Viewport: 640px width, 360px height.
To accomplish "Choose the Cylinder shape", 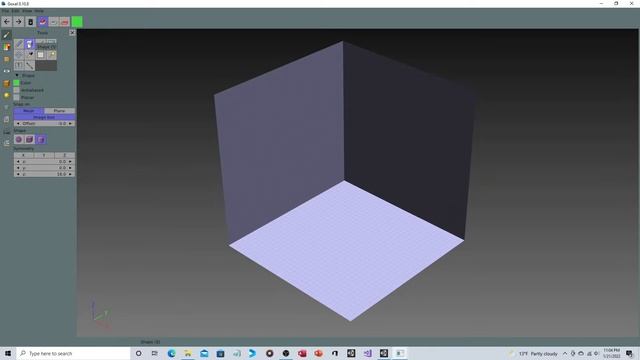I will 40,140.
